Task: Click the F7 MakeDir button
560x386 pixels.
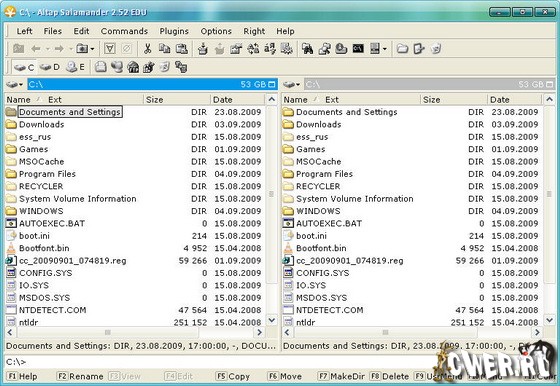Action: coord(341,376)
